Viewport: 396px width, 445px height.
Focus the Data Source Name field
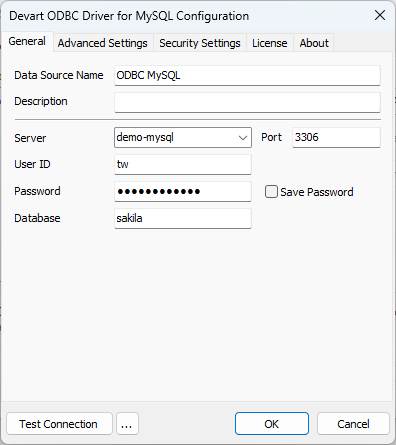[247, 75]
